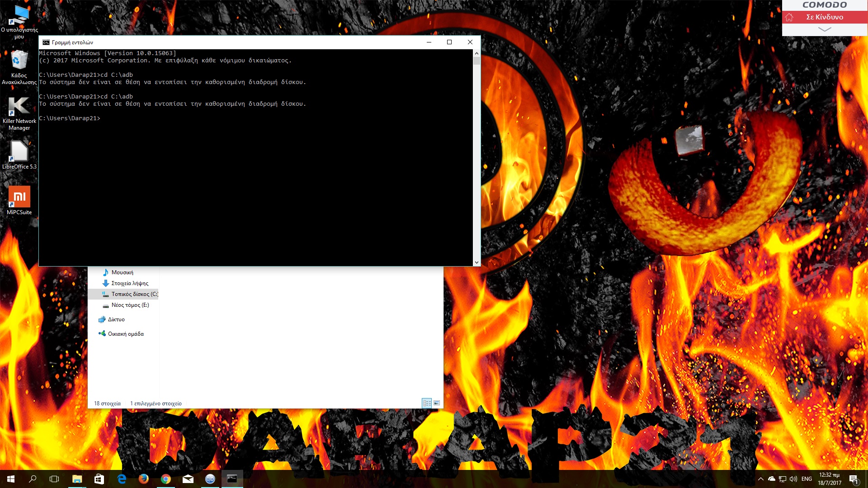
Task: Open Killer Network Manager desktop shortcut
Action: pyautogui.click(x=19, y=113)
